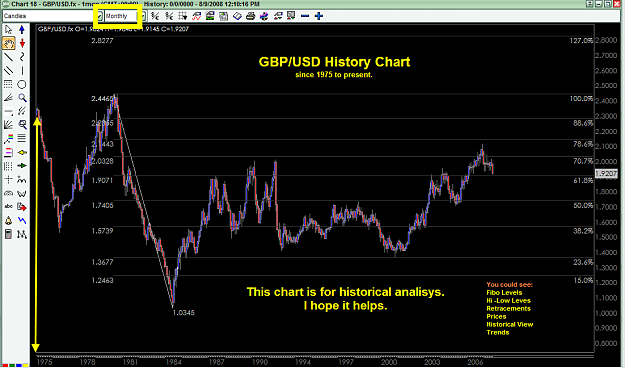Select the dotted grid lines tool

(8, 84)
